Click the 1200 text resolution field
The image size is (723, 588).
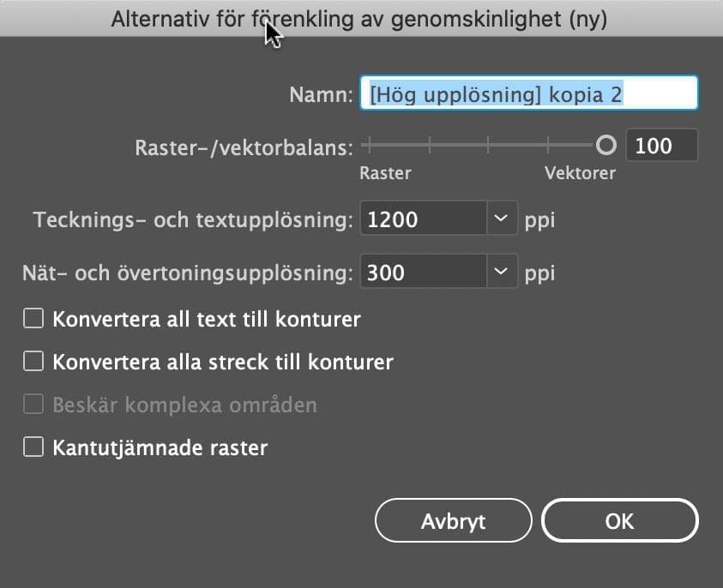(x=424, y=219)
